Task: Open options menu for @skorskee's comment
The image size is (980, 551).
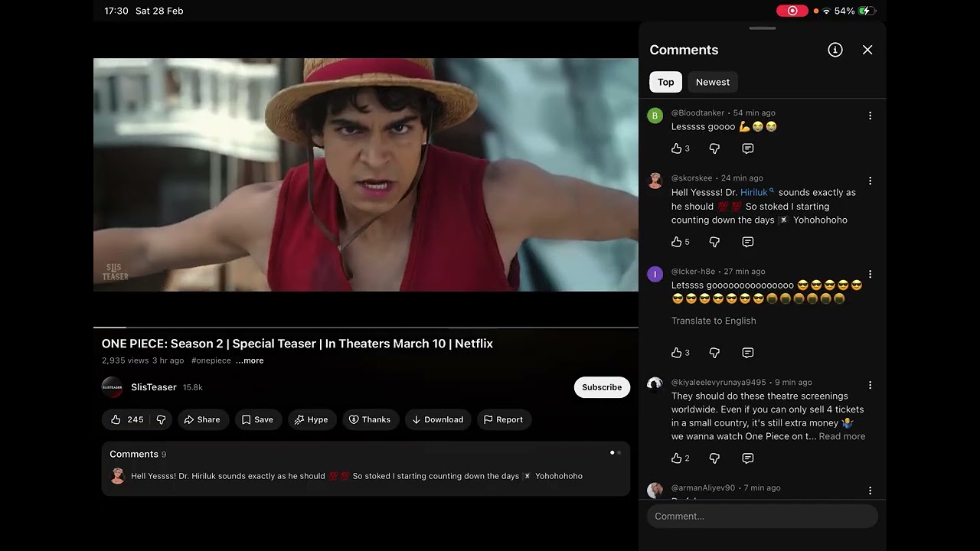Action: pyautogui.click(x=870, y=181)
